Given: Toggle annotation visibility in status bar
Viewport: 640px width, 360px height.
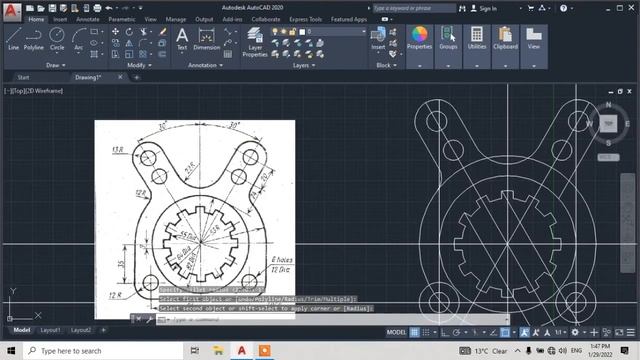Looking at the screenshot, I should pyautogui.click(x=524, y=332).
